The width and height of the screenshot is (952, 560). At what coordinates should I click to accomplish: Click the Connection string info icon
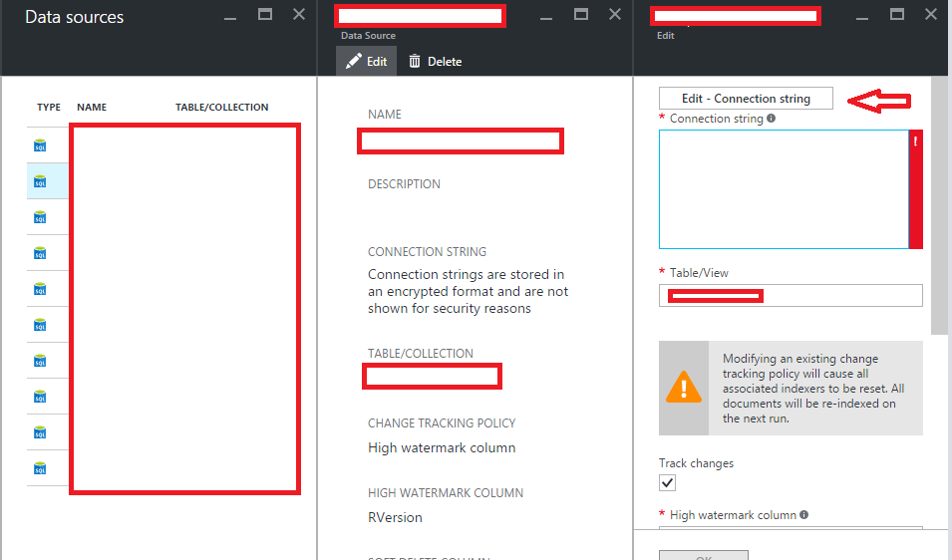772,119
